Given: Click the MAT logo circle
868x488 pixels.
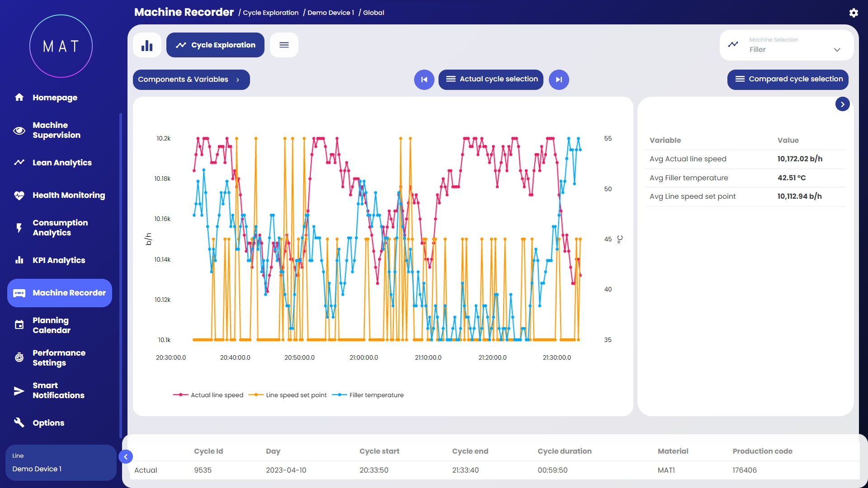Looking at the screenshot, I should tap(61, 46).
